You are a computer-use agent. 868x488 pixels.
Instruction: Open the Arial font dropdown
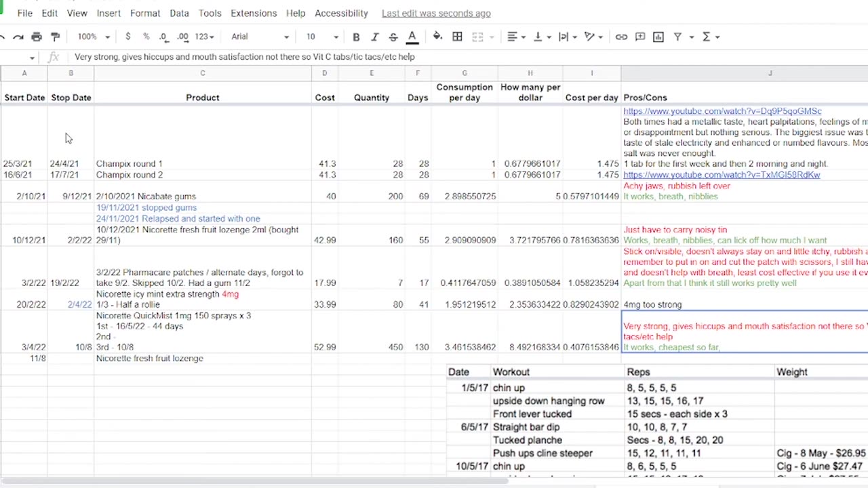[260, 37]
